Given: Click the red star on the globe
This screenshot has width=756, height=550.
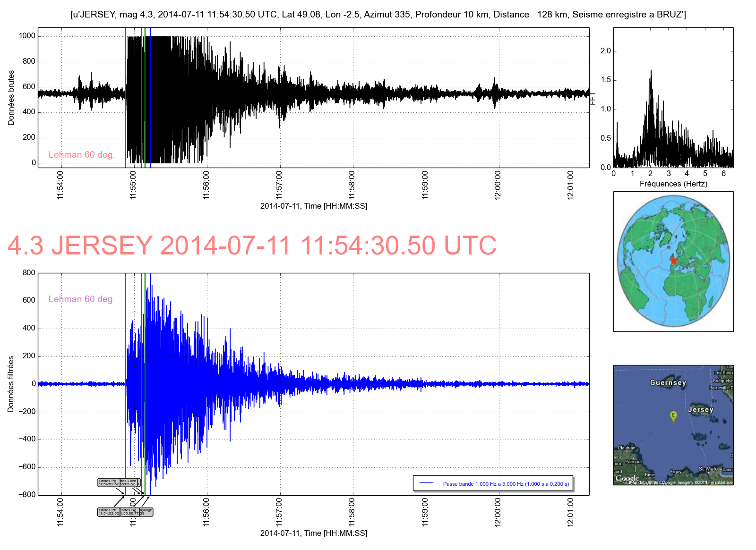Looking at the screenshot, I should pyautogui.click(x=673, y=261).
